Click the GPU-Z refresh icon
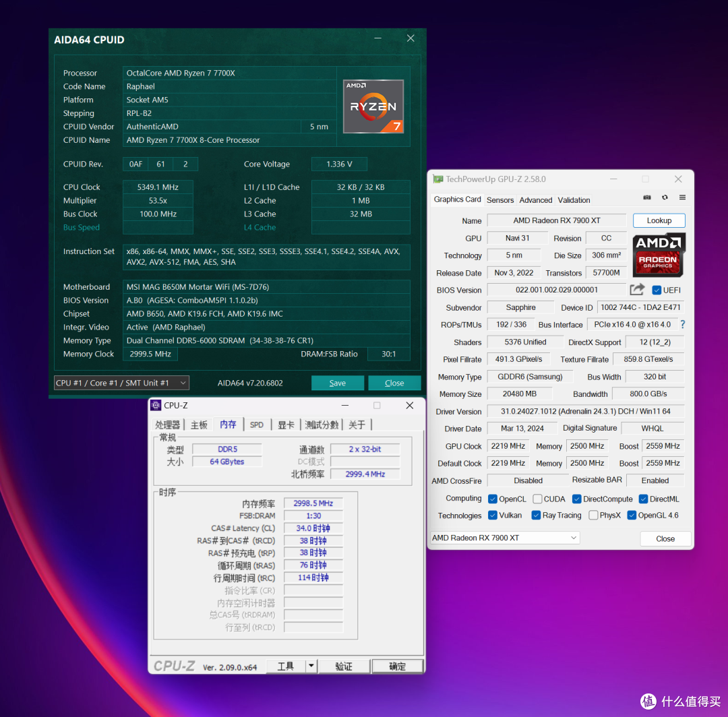The width and height of the screenshot is (728, 717). pos(665,198)
